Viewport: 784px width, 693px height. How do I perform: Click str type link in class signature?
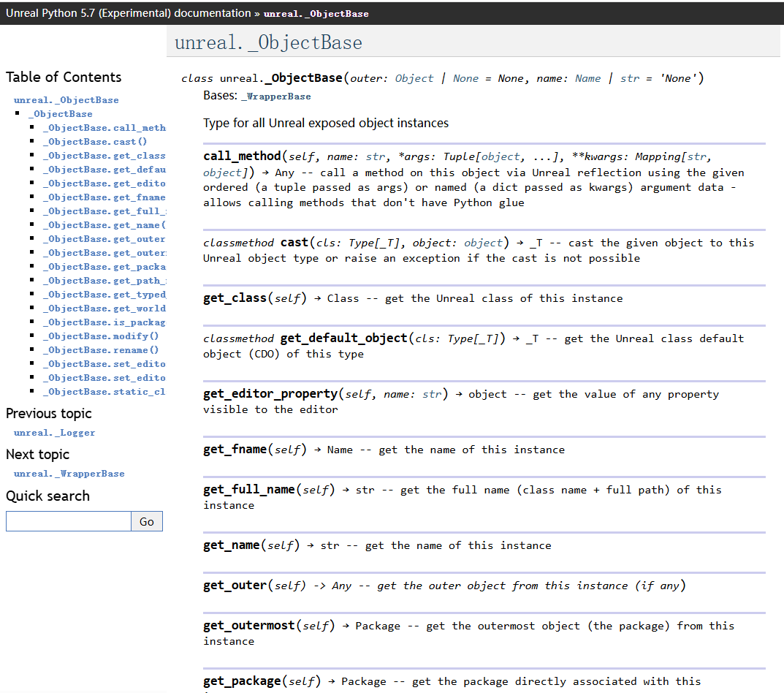630,78
